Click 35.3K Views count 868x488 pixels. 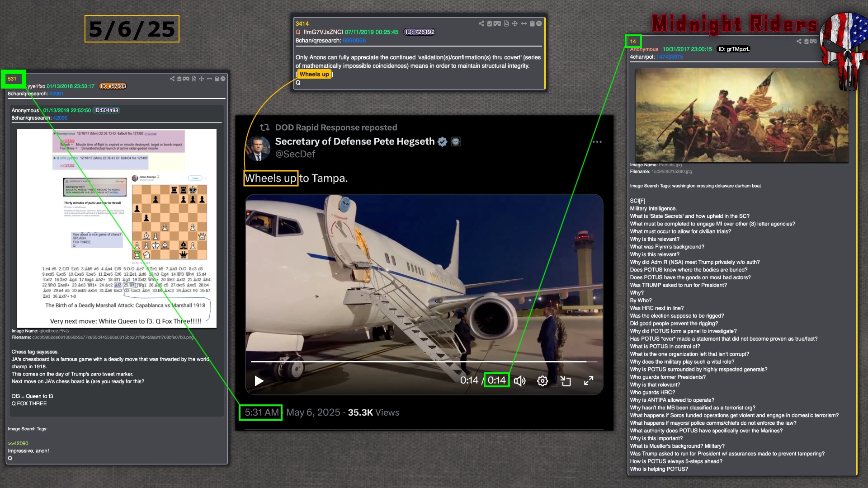(x=373, y=413)
